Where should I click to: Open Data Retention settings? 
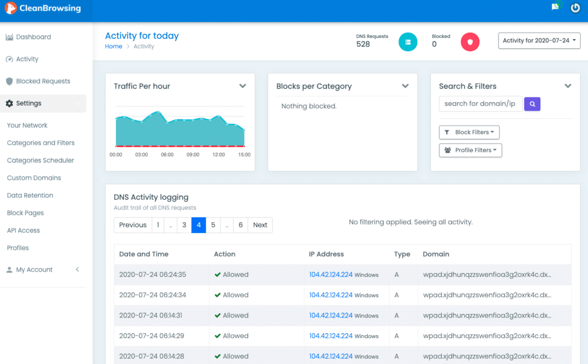pos(30,195)
